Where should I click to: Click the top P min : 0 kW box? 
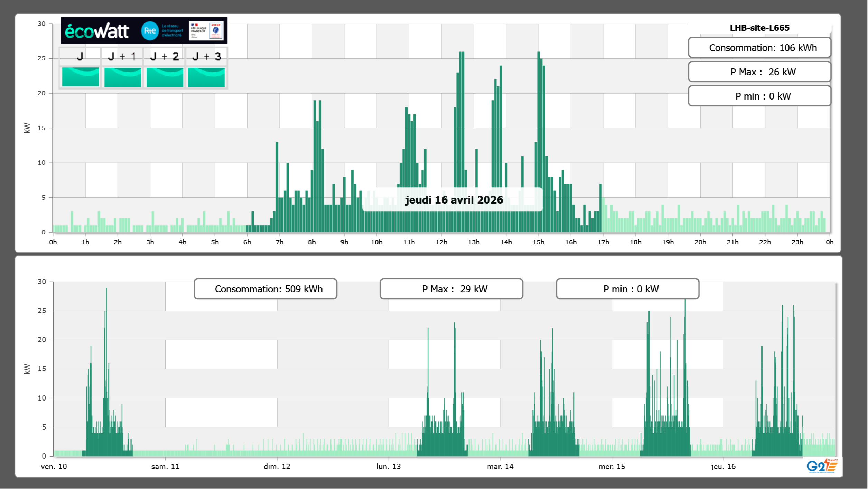[x=759, y=96]
